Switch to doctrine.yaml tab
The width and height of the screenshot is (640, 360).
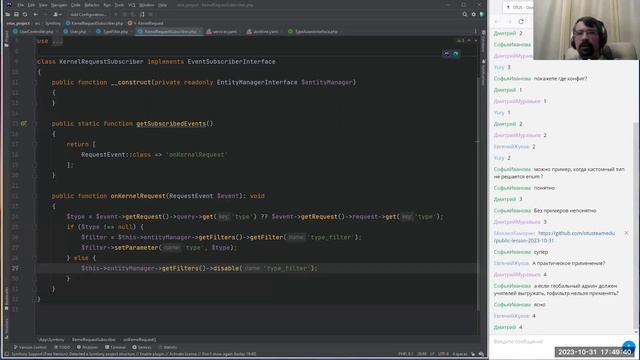point(263,31)
